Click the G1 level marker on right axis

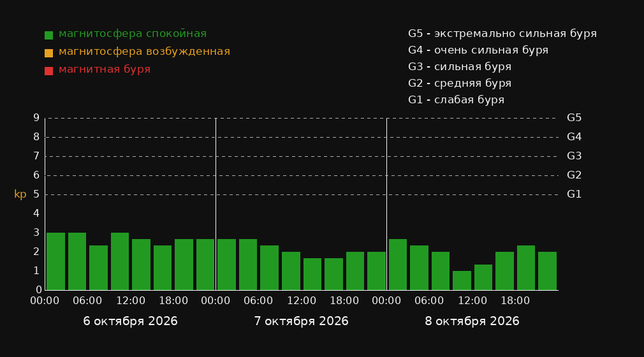574,194
